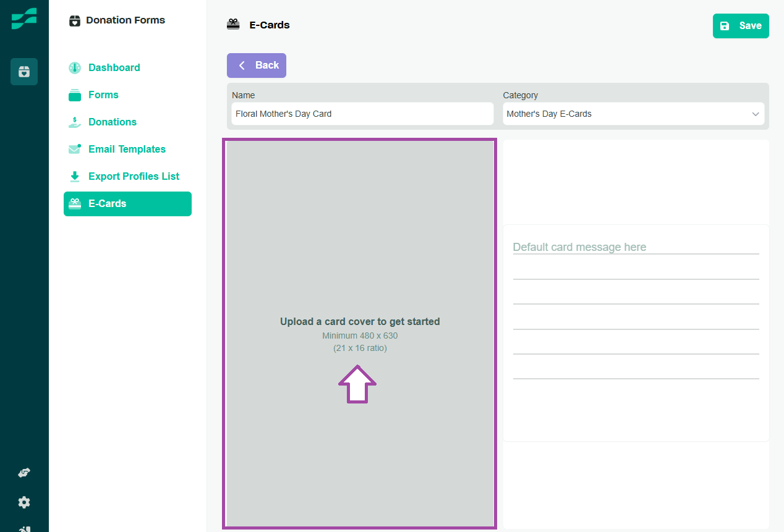The image size is (784, 532).
Task: Open Forms in the sidebar menu
Action: coord(103,95)
